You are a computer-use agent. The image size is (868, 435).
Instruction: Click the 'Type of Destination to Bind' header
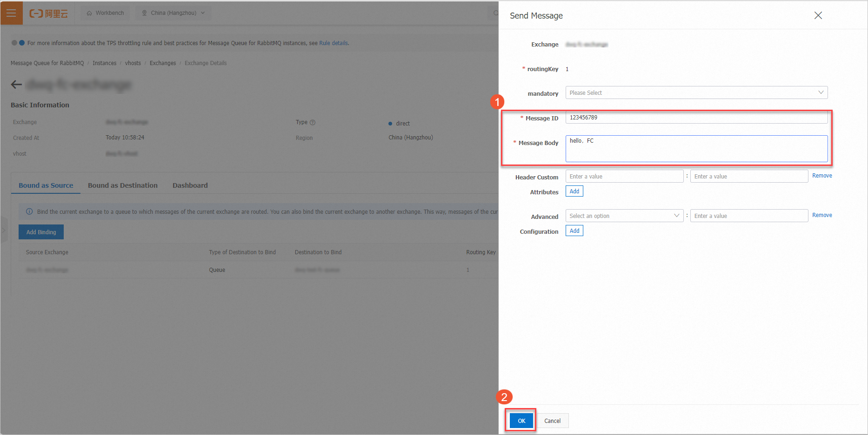click(x=242, y=252)
